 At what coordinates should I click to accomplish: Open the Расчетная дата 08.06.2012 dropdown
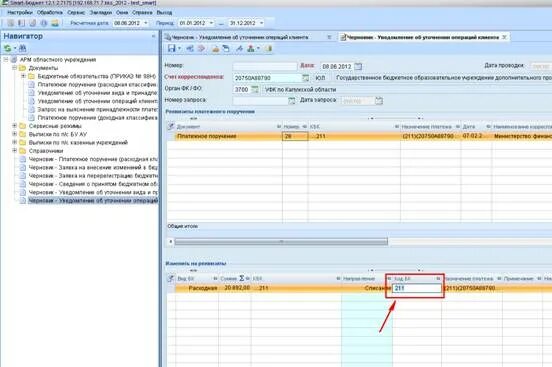coord(146,23)
